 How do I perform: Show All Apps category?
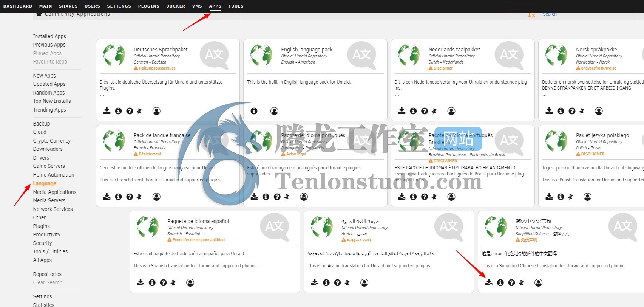tap(42, 260)
